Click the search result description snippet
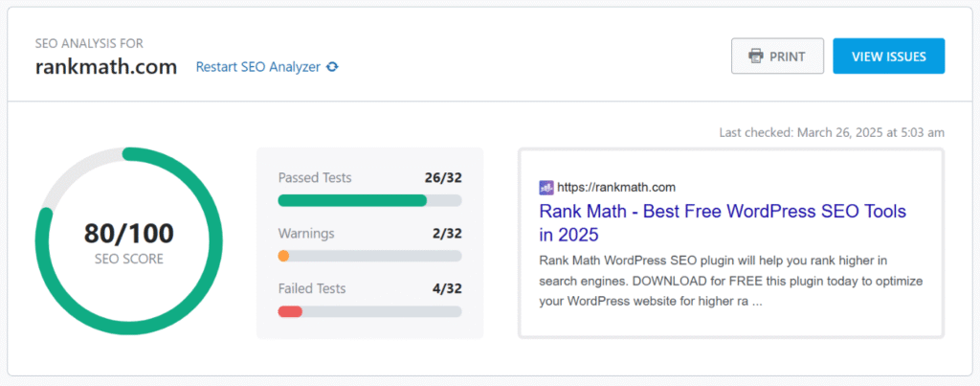The width and height of the screenshot is (980, 386). [725, 280]
